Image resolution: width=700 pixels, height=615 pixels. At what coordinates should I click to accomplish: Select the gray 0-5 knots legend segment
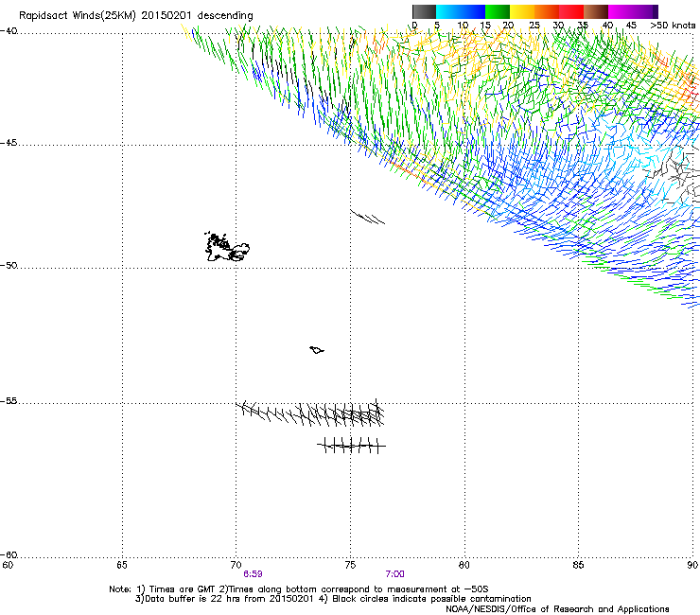[x=424, y=11]
